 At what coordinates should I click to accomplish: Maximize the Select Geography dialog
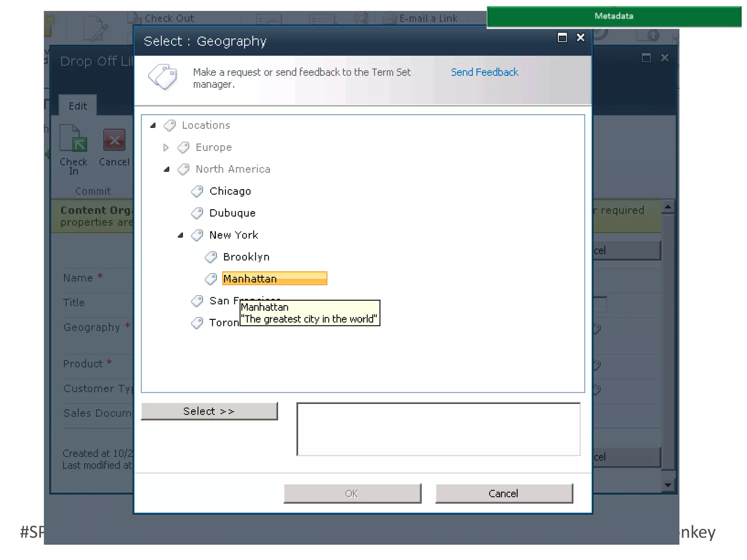(x=562, y=38)
